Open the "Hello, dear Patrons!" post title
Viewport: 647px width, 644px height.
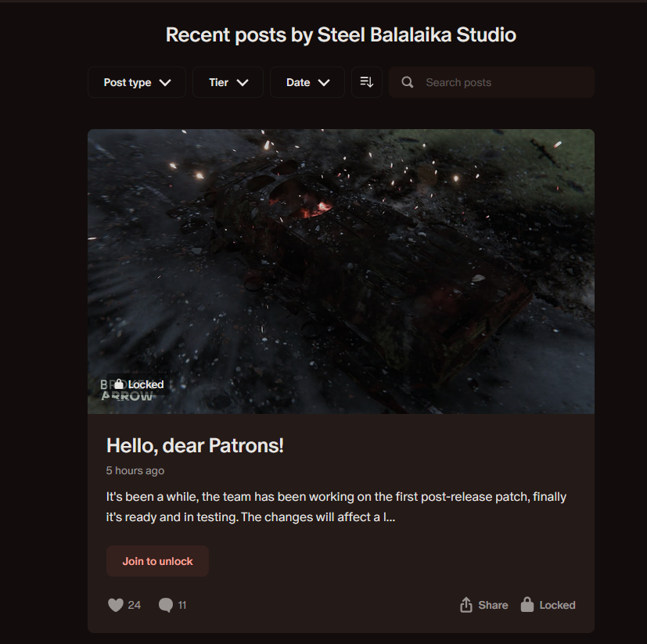(195, 445)
